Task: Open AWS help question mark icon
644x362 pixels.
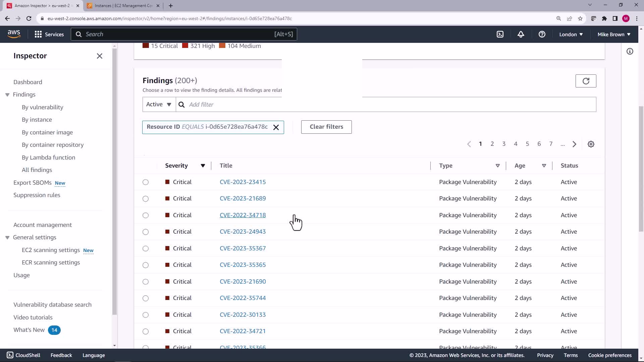Action: (x=542, y=34)
